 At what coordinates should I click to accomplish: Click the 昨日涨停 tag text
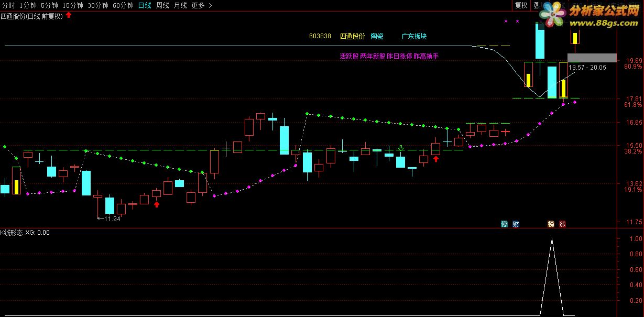pyautogui.click(x=399, y=56)
